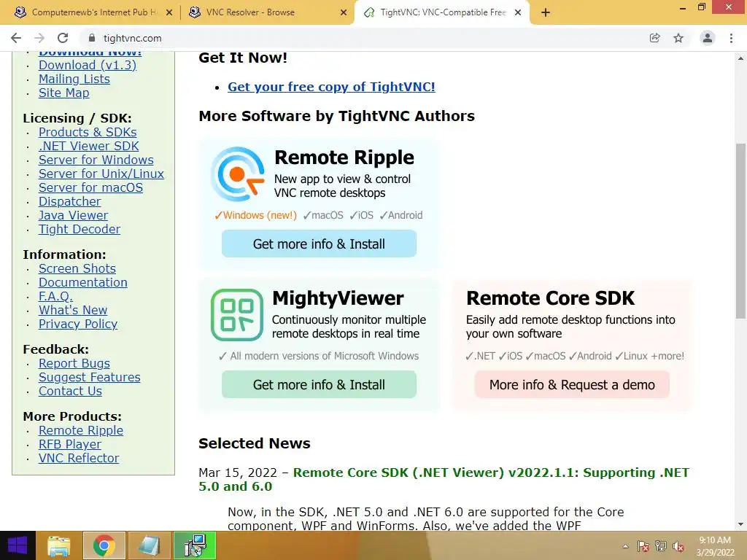Show hidden system tray icons
Screen dimensions: 747x560
(625, 546)
